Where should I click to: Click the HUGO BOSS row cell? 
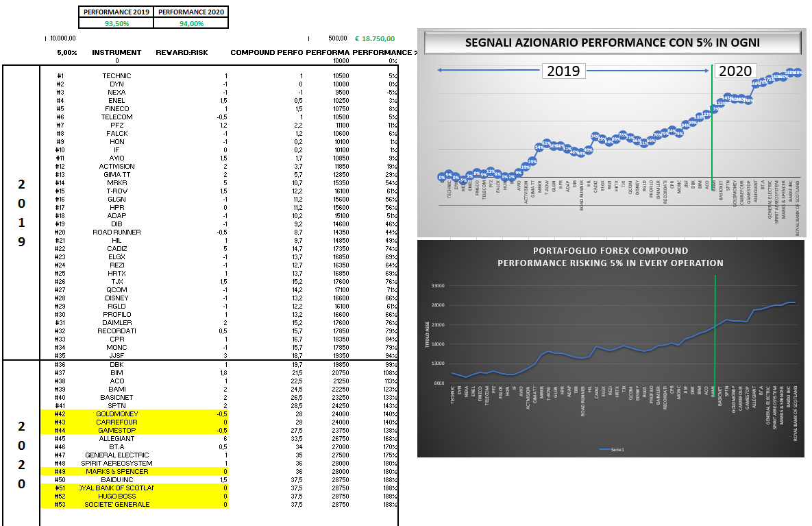pyautogui.click(x=116, y=497)
